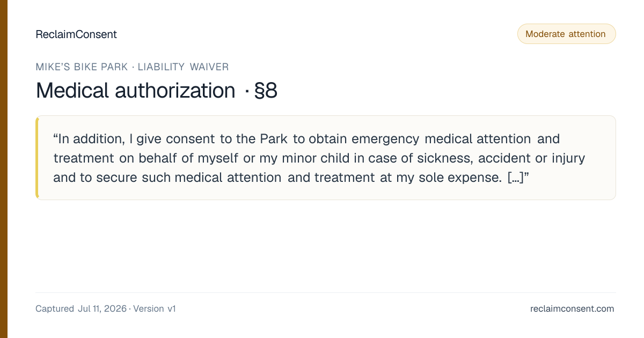
Task: Click the Medical authorization heading
Action: [135, 91]
